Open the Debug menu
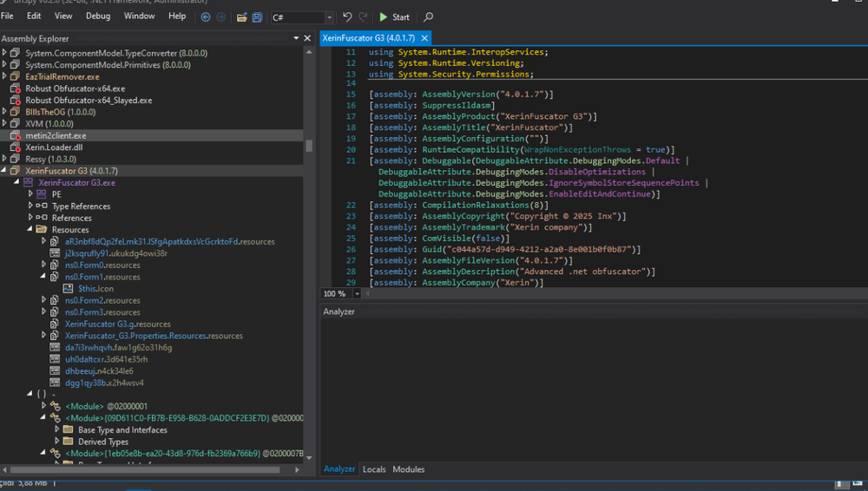868x491 pixels. 98,16
